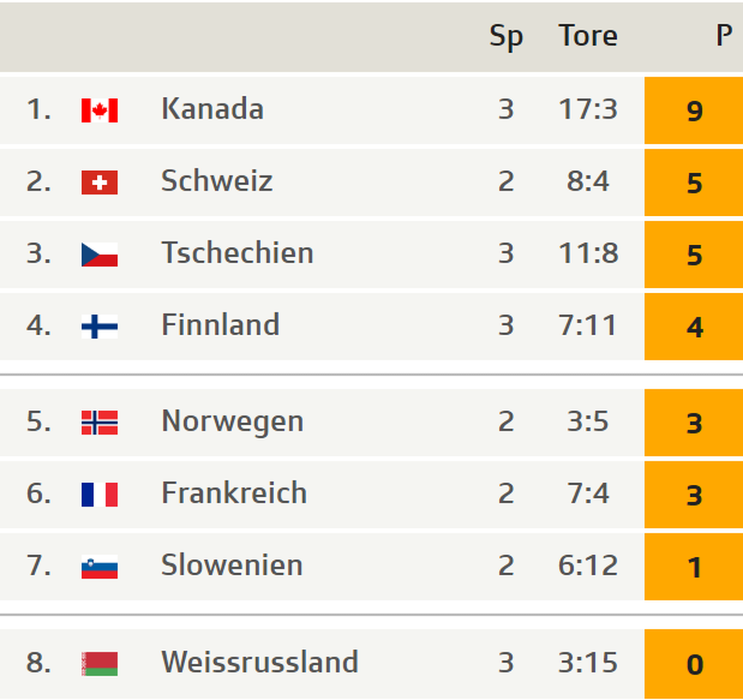The height and width of the screenshot is (700, 743).
Task: Click Kanada's orange points cell showing 9
Action: point(694,111)
